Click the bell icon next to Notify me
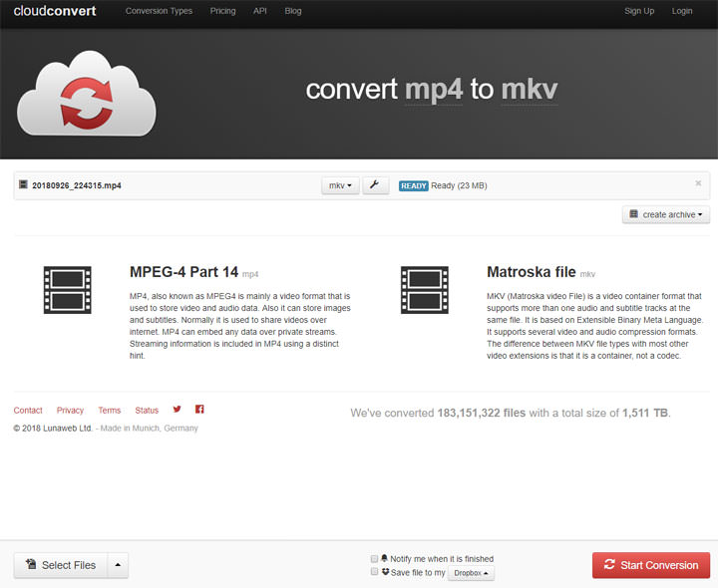The image size is (718, 588). (384, 558)
